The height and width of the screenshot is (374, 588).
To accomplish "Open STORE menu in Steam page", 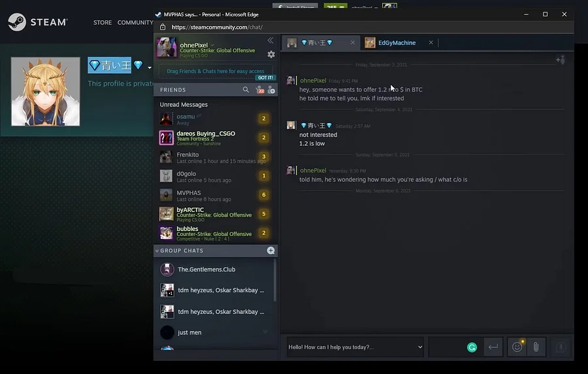I will [103, 22].
